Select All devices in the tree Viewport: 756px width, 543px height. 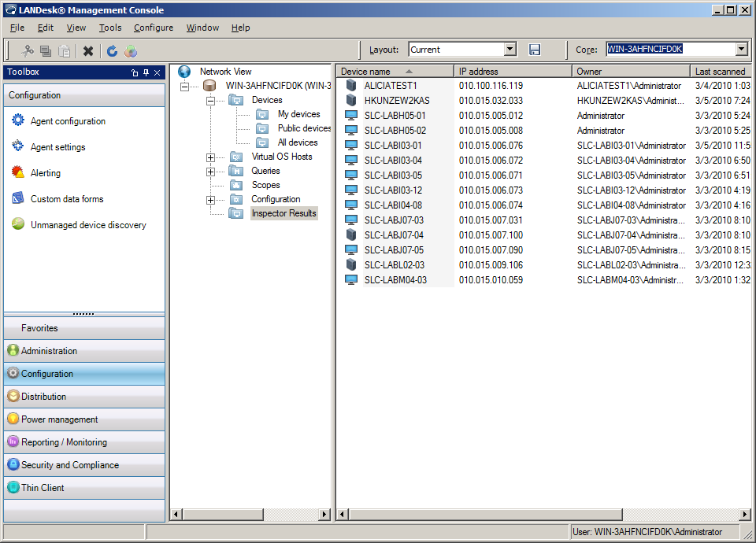(x=298, y=142)
